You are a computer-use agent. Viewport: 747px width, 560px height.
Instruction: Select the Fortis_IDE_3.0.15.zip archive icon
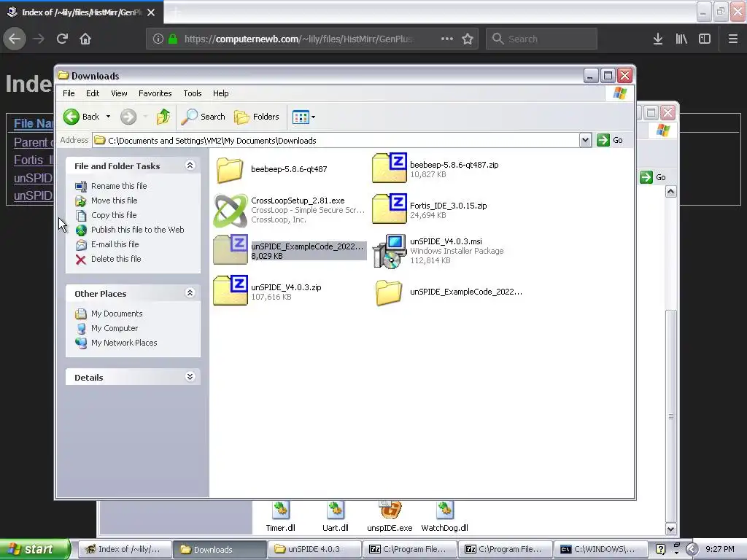(390, 209)
